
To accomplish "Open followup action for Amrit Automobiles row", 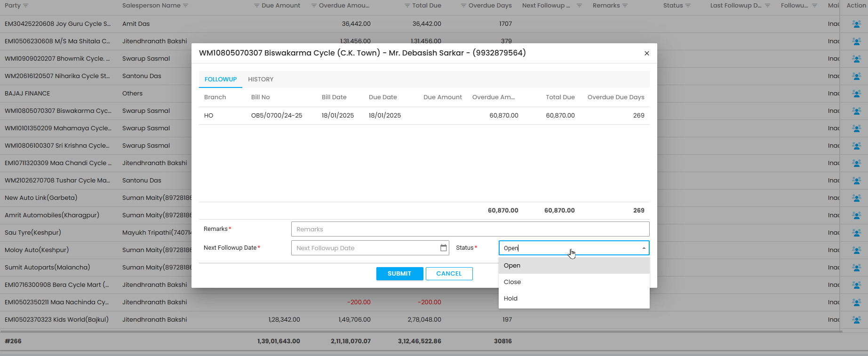I will 857,215.
